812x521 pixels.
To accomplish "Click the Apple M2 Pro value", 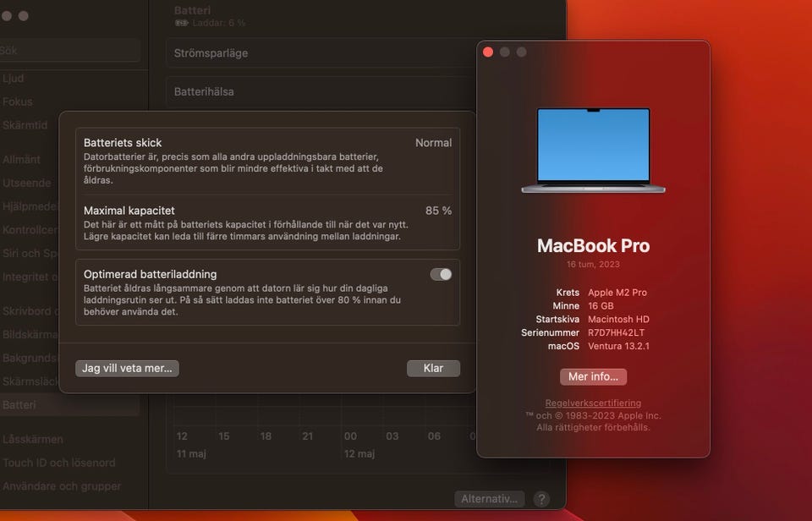I will pyautogui.click(x=617, y=292).
